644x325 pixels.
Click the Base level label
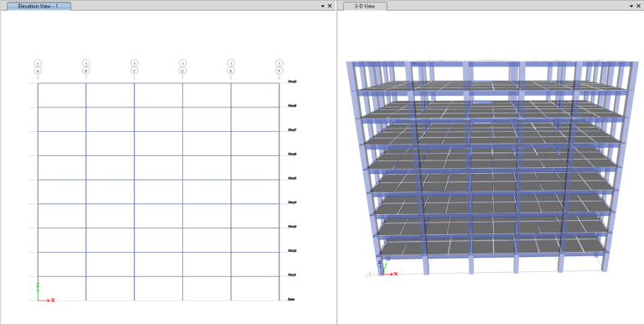tap(291, 299)
